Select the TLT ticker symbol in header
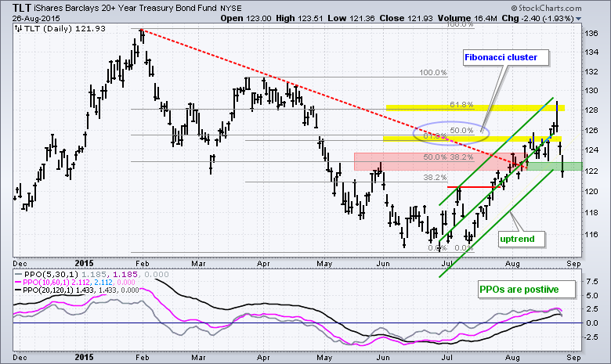The width and height of the screenshot is (611, 364). tap(21, 8)
